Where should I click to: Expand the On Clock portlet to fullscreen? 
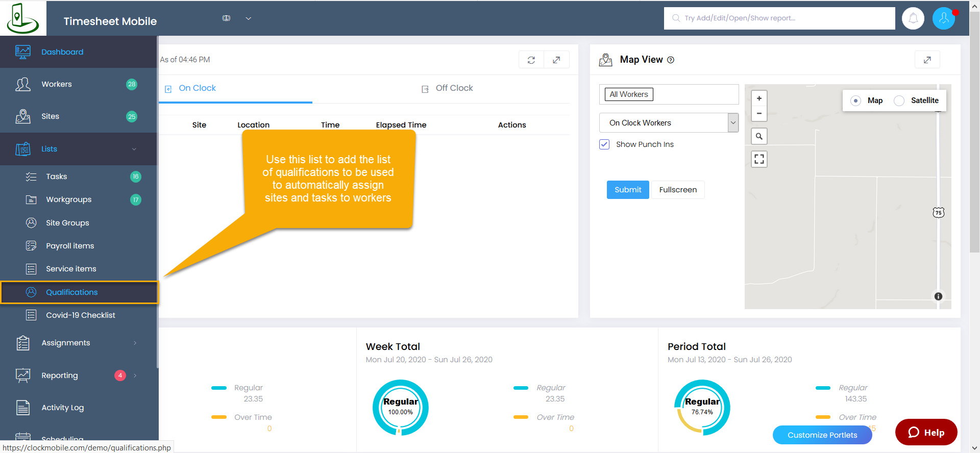coord(556,60)
